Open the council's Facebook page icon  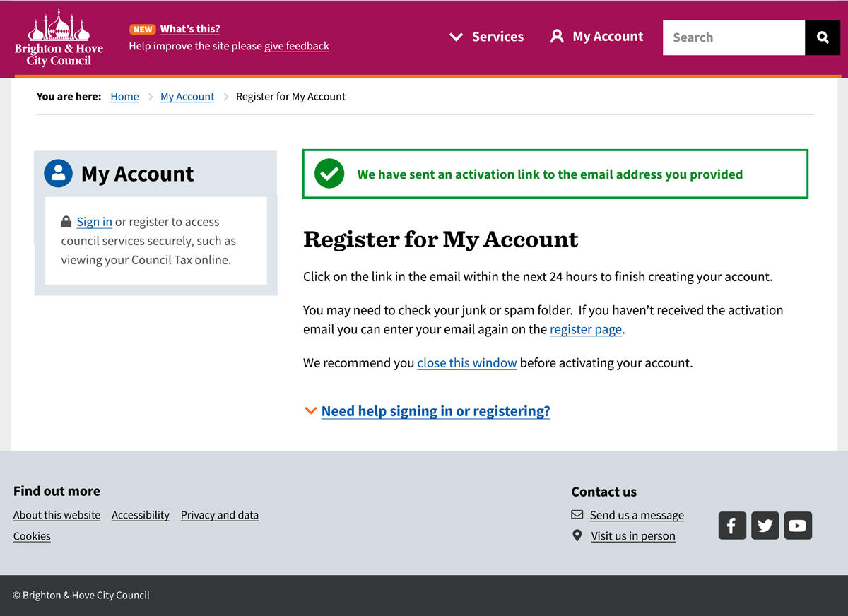[x=732, y=526]
